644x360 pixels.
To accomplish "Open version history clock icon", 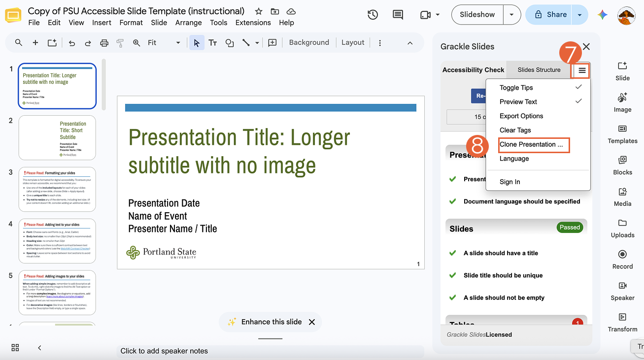I will pos(373,15).
